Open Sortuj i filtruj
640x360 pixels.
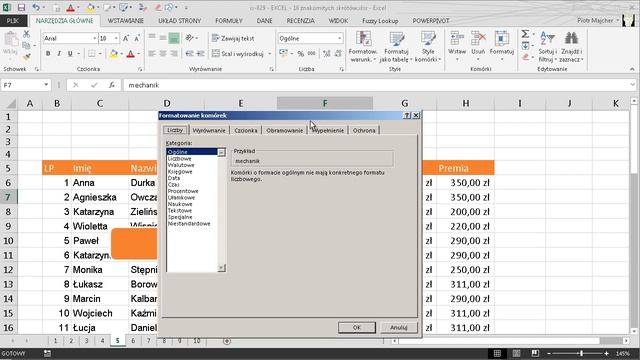(x=547, y=47)
